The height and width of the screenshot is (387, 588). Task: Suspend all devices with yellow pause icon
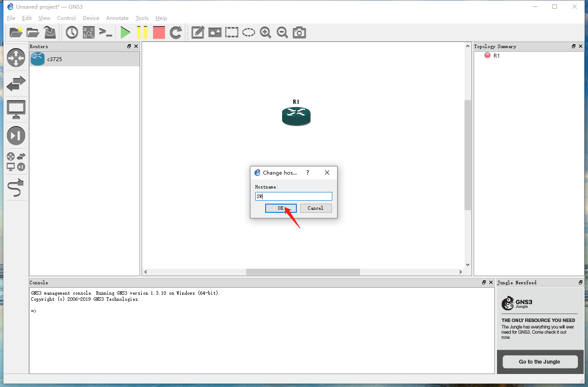pos(142,32)
